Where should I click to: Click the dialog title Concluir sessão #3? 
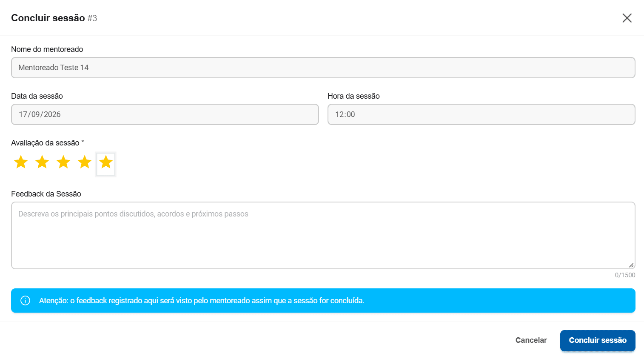pyautogui.click(x=54, y=18)
